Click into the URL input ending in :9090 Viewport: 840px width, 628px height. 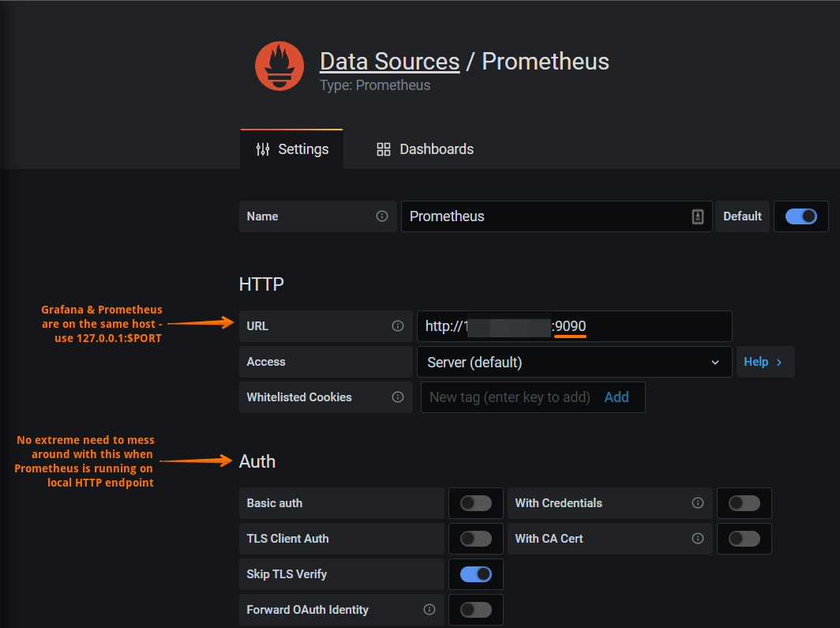[574, 326]
